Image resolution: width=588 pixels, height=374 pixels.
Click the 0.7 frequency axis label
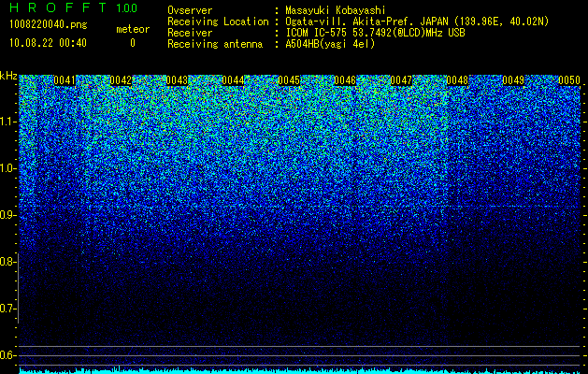[x=7, y=309]
